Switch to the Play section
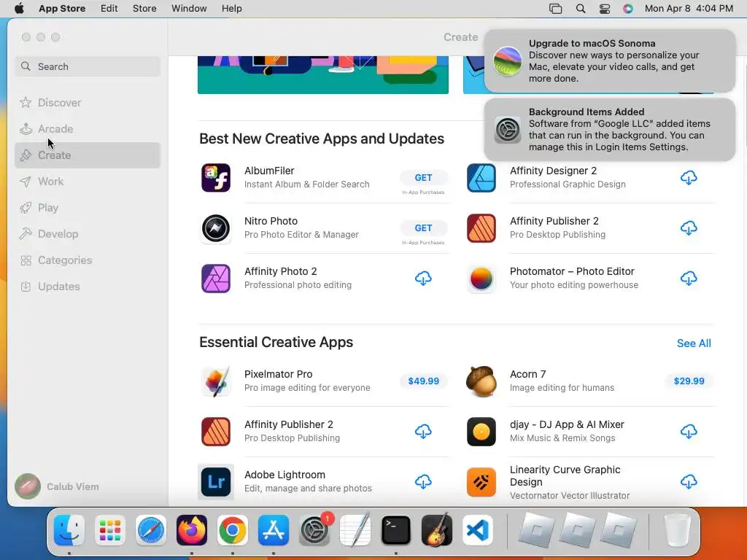747x560 pixels. [x=88, y=208]
